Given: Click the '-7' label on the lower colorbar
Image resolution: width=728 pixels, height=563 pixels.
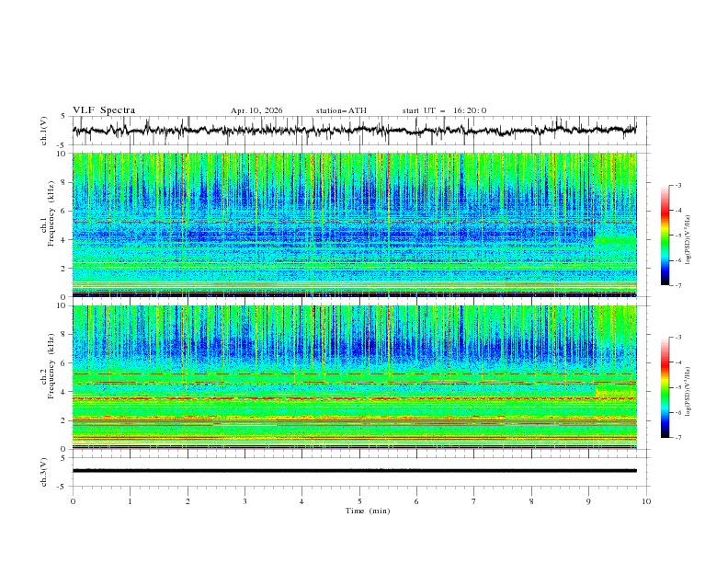Looking at the screenshot, I should tap(677, 438).
